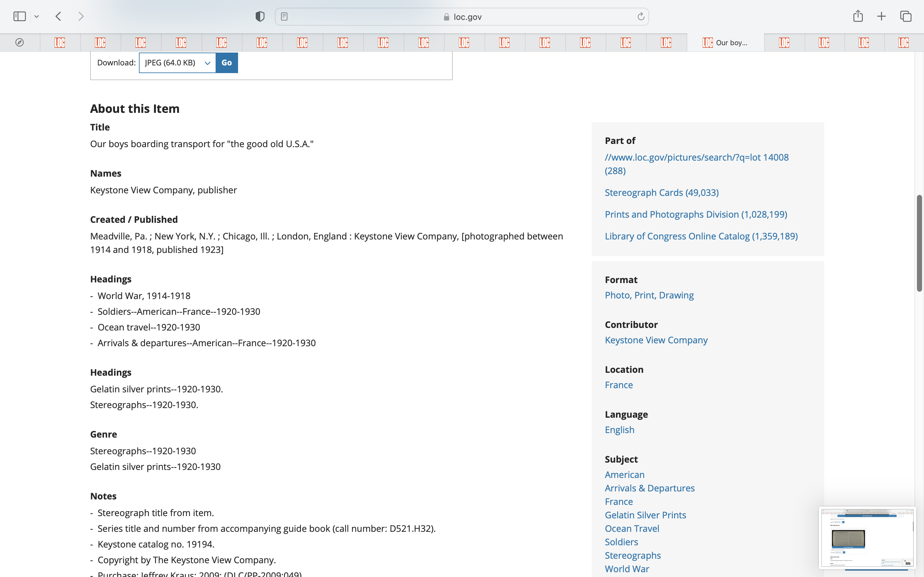Expand the JPEG (64.0 KB) download dropdown

[x=177, y=63]
